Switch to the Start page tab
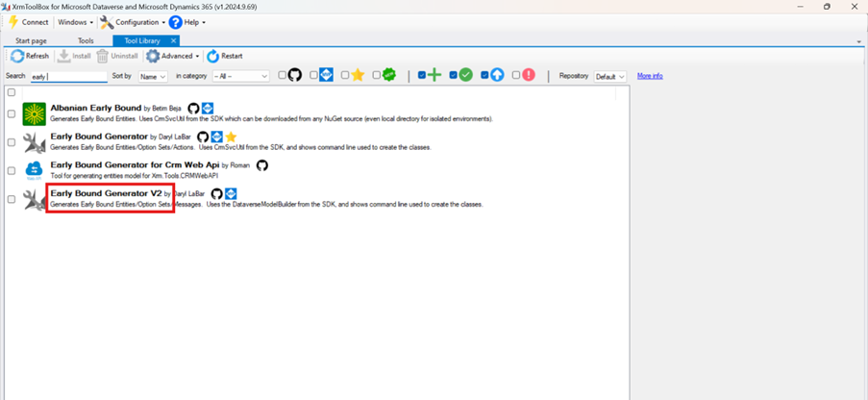The height and width of the screenshot is (400, 868). [31, 41]
